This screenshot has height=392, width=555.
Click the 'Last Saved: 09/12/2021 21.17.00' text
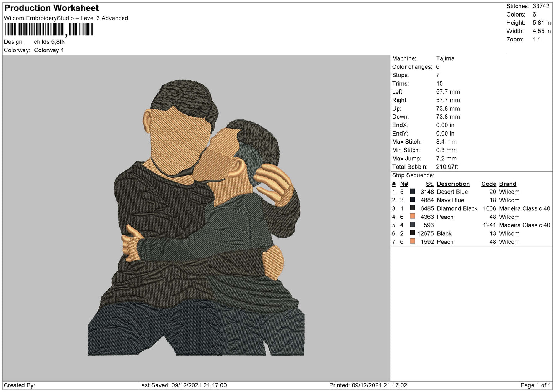182,385
